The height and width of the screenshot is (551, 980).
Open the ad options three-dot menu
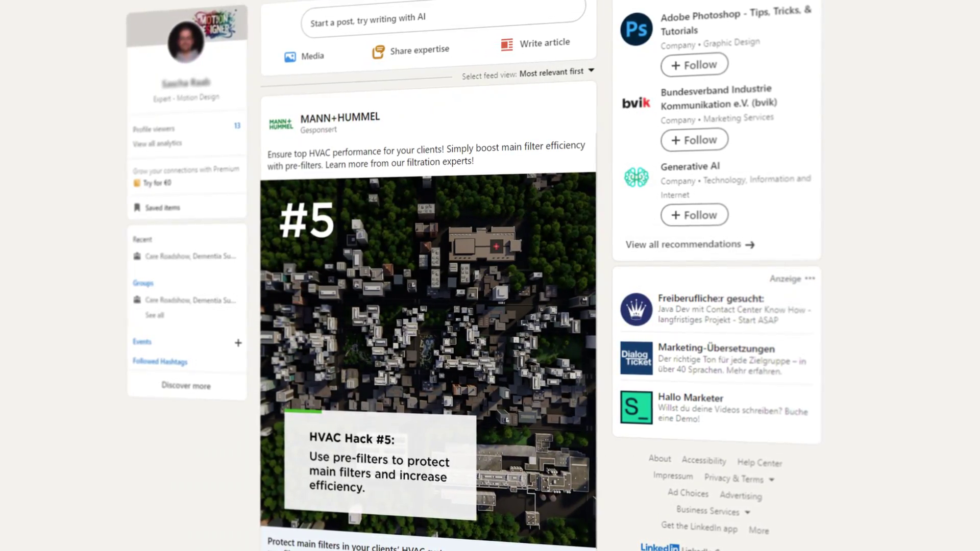click(x=810, y=279)
